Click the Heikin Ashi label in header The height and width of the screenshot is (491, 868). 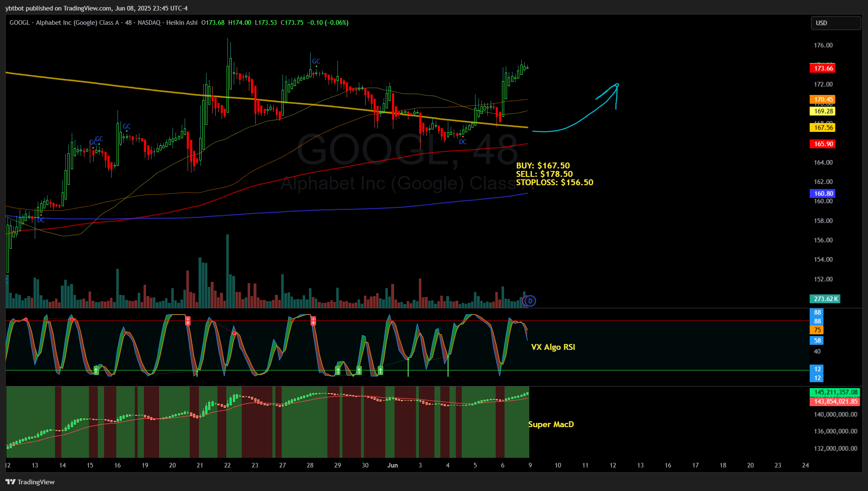click(182, 23)
